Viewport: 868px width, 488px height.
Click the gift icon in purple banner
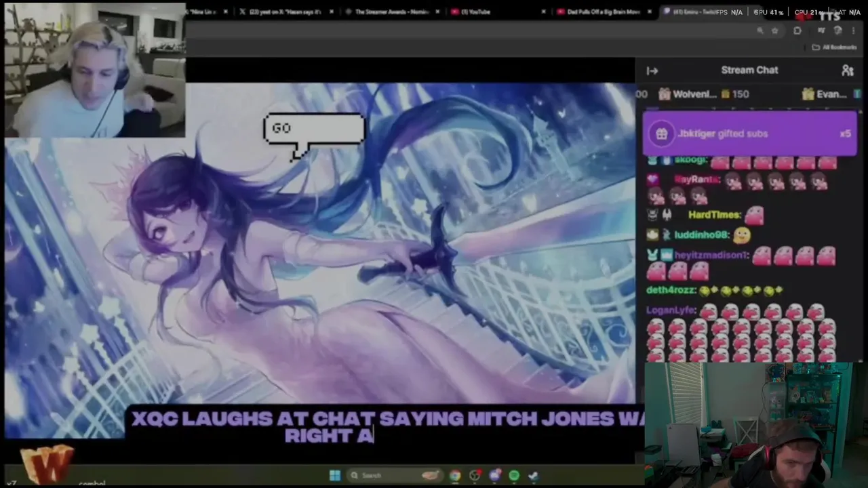662,134
